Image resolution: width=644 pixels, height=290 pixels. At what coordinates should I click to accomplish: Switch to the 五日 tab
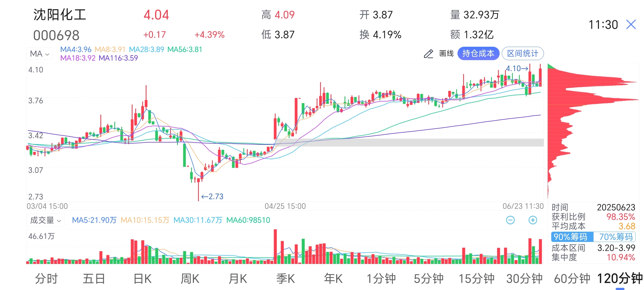(94, 279)
